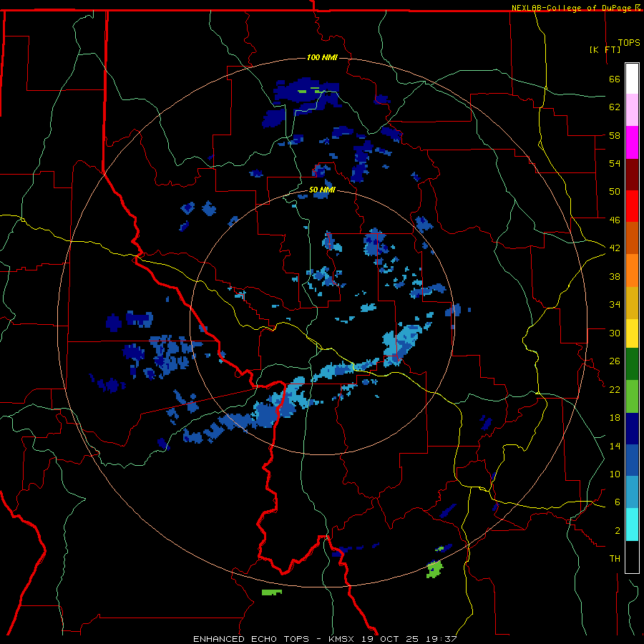
Task: Click the white swatch in the tops legend
Action: coord(632,79)
